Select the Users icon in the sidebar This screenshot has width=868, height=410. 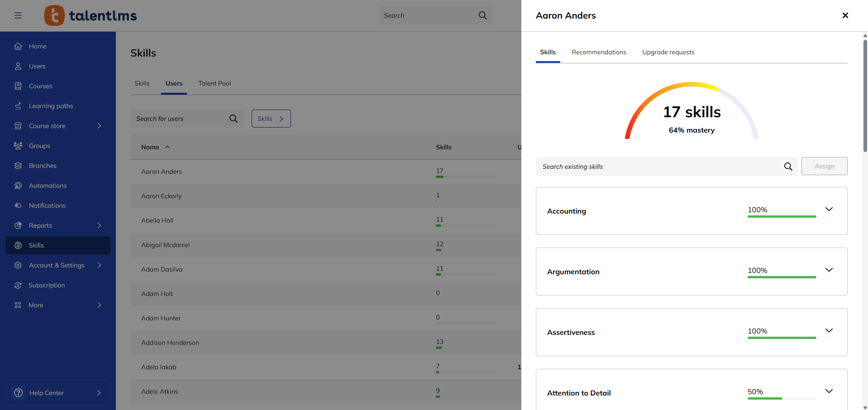(18, 66)
